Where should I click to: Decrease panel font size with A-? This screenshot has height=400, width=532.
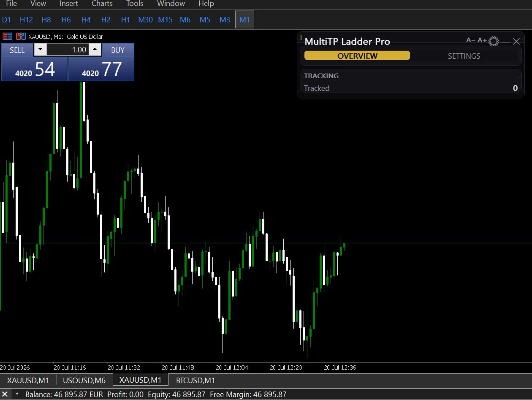(x=470, y=40)
